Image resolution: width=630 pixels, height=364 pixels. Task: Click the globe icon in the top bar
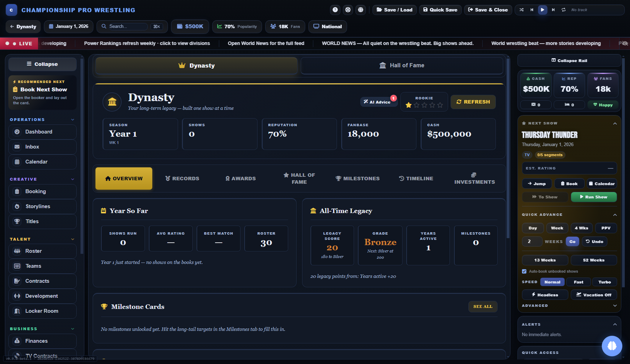(x=360, y=10)
